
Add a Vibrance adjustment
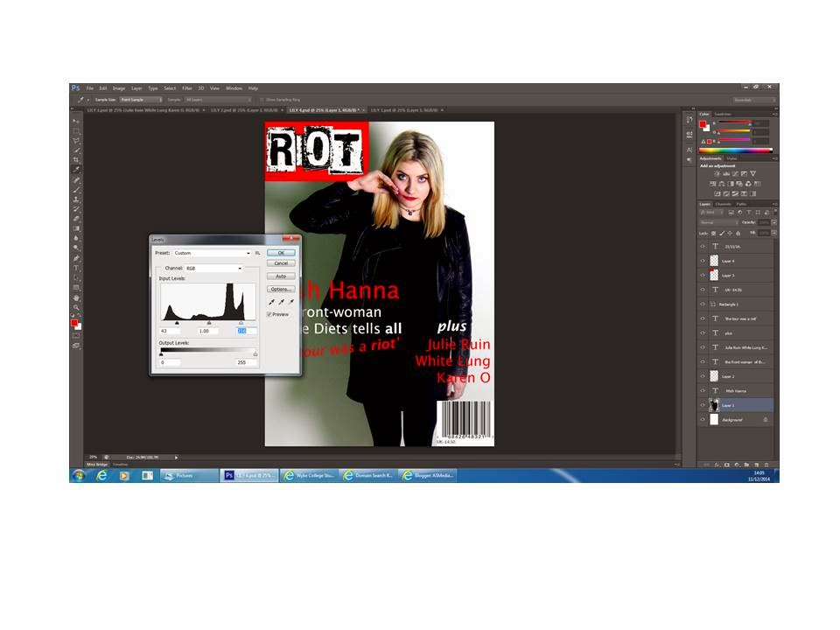coord(752,173)
